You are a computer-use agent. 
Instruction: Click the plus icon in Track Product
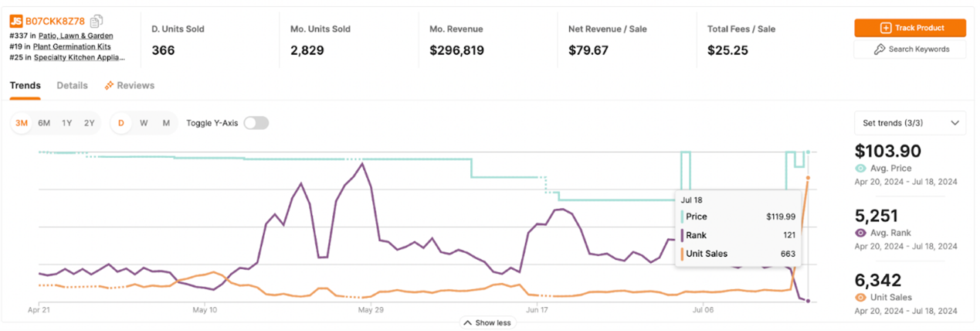[x=885, y=28]
